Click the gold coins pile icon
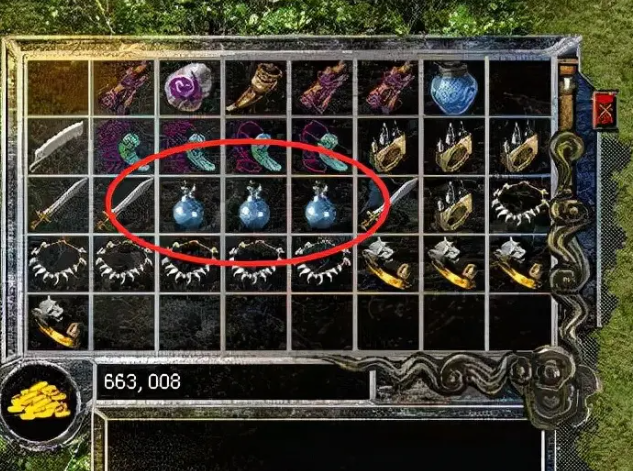The image size is (633, 471). pos(39,400)
